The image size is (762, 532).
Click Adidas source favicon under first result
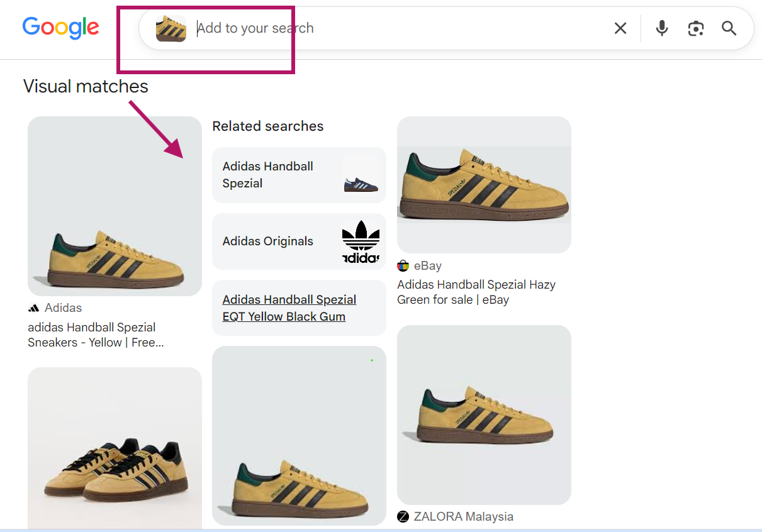pos(34,308)
